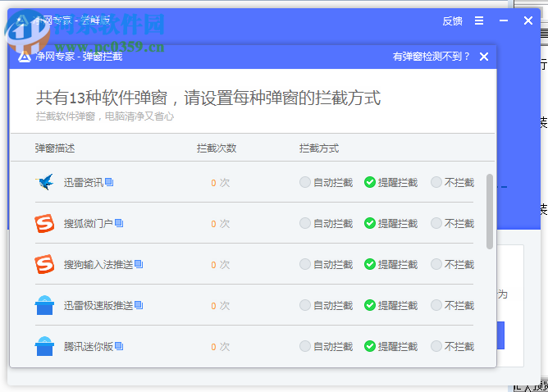Screen dimensions: 548x392
Task: Select 不拦截 for 搜狐微门户
Action: point(452,223)
